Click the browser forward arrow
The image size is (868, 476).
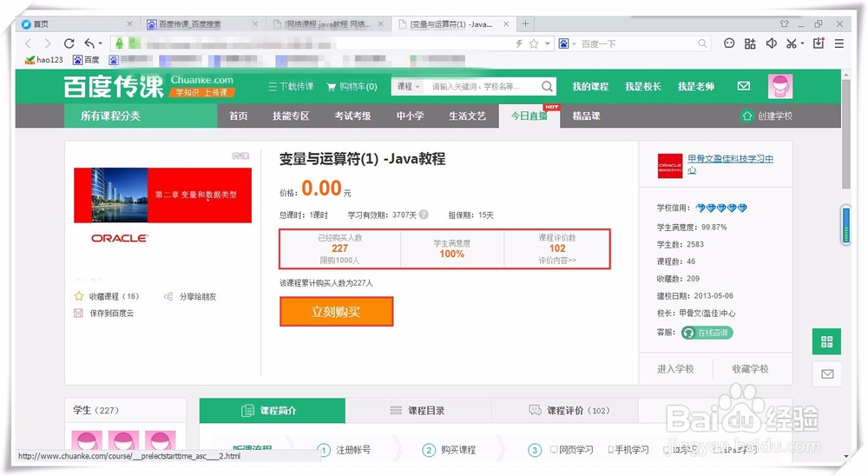48,43
